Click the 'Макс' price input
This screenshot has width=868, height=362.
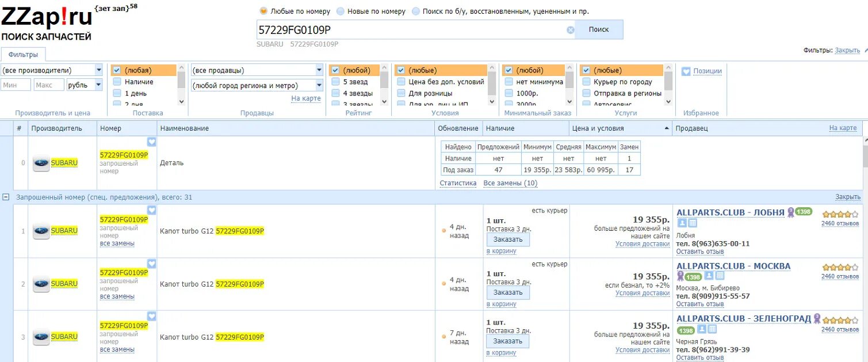pos(49,85)
